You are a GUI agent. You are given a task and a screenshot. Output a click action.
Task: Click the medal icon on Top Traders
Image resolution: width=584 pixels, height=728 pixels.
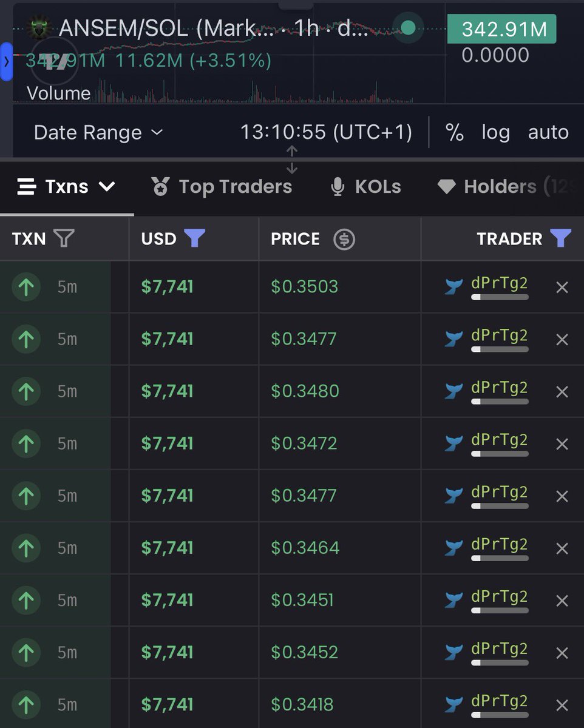(160, 187)
